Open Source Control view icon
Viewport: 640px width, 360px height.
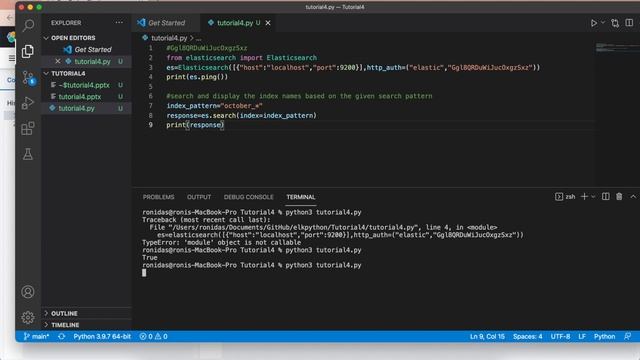click(29, 78)
